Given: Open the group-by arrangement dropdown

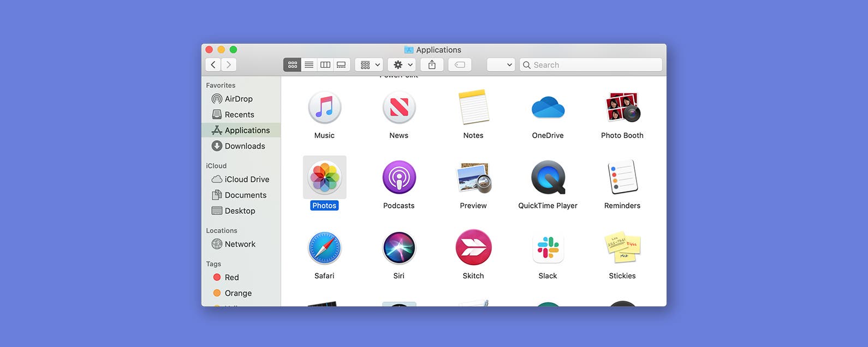Looking at the screenshot, I should [x=369, y=65].
